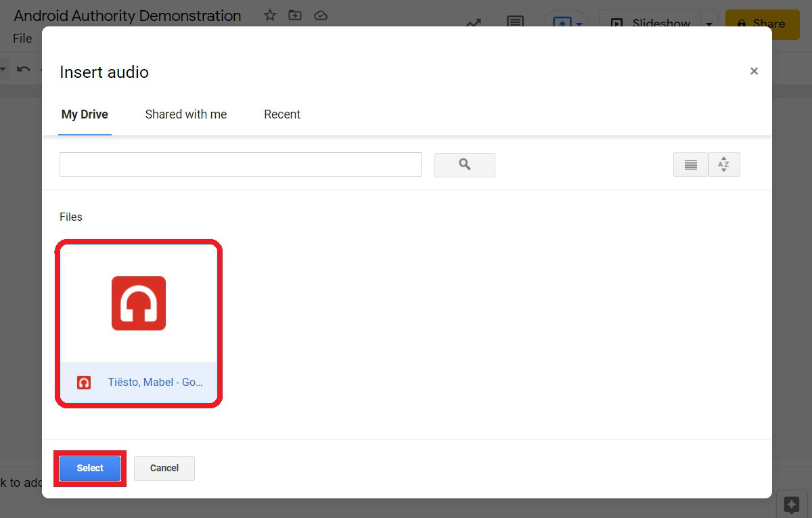This screenshot has height=518, width=812.
Task: Click the Tiësto, Mabel - Go... file name
Action: coord(156,383)
